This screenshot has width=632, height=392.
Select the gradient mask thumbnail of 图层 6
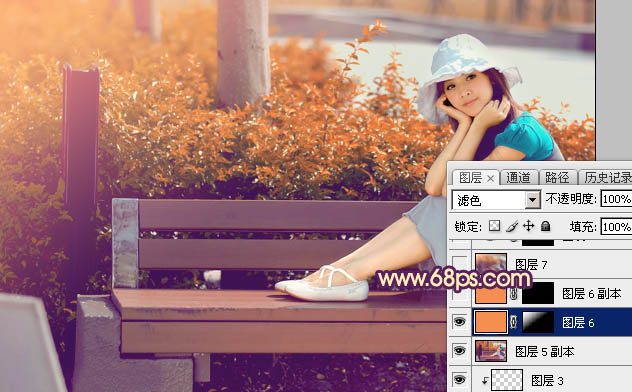(x=538, y=322)
